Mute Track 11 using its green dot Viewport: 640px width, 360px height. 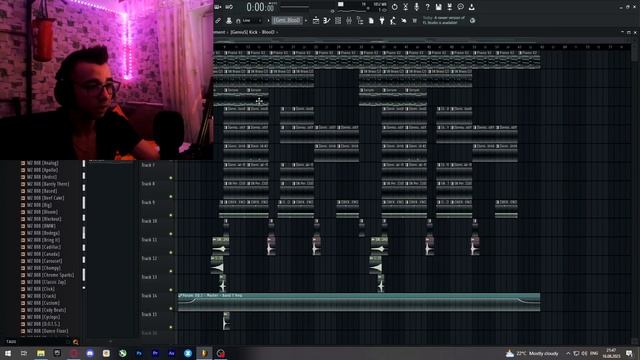[171, 253]
